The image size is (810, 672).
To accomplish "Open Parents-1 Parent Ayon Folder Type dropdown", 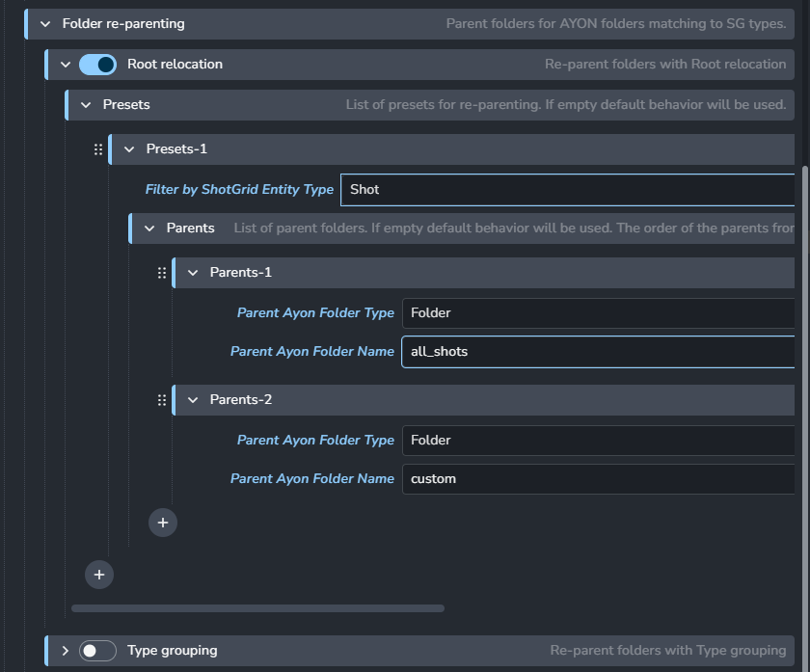I will tap(598, 313).
